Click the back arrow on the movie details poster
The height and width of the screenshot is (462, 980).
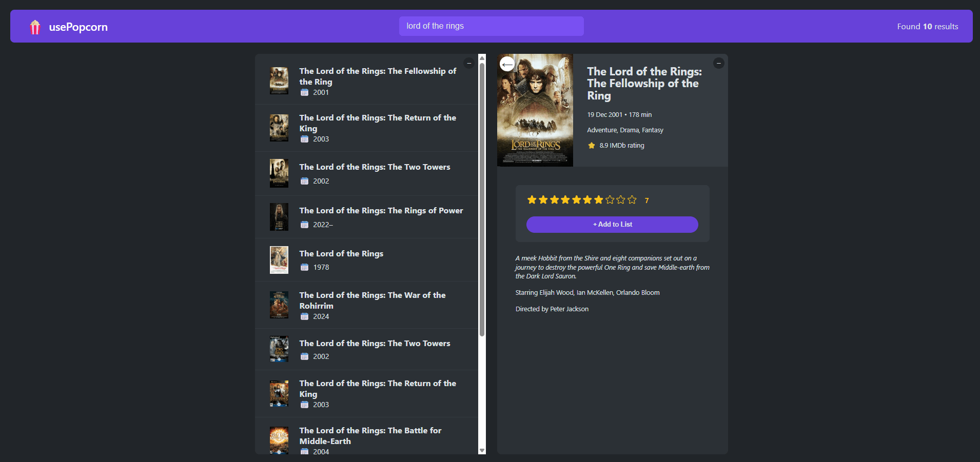coord(508,64)
